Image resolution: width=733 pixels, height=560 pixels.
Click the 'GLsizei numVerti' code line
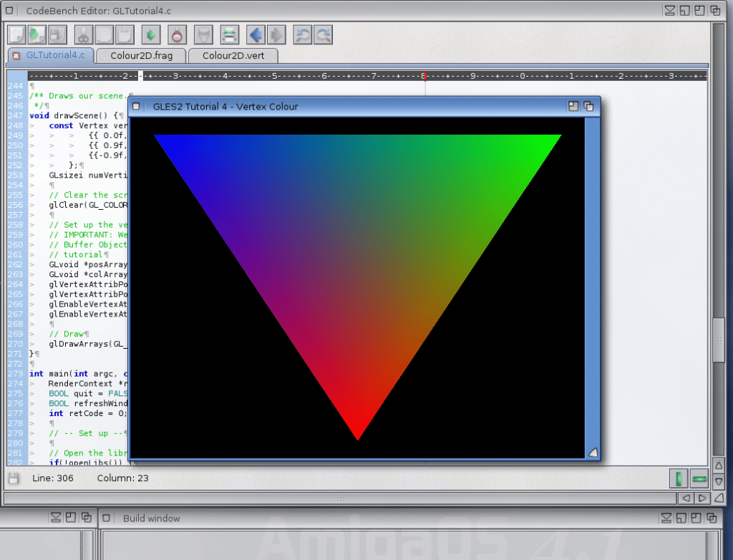point(88,175)
